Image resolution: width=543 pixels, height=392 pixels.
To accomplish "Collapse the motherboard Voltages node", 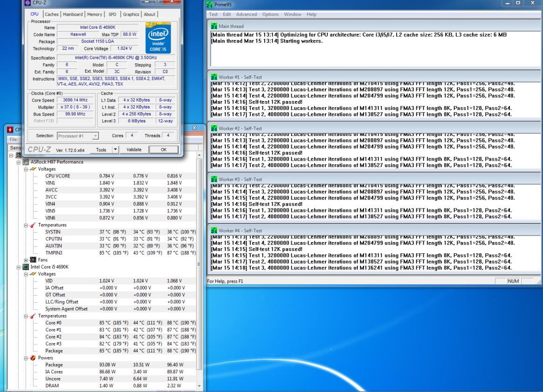I will (26, 169).
